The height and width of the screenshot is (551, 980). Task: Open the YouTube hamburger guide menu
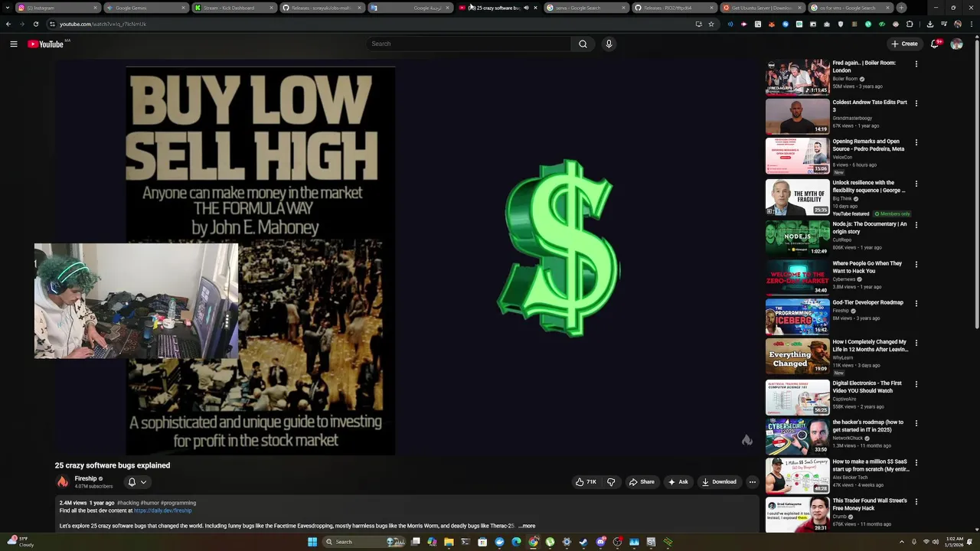[x=13, y=44]
